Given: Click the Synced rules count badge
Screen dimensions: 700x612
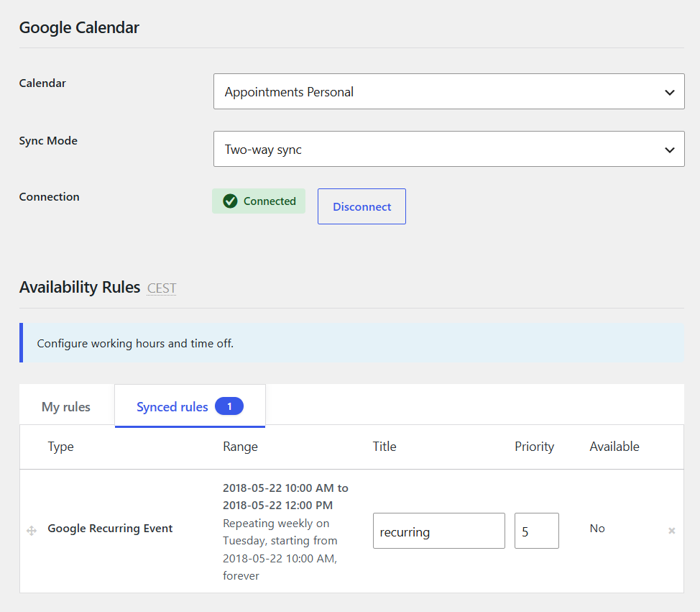Looking at the screenshot, I should pyautogui.click(x=229, y=406).
